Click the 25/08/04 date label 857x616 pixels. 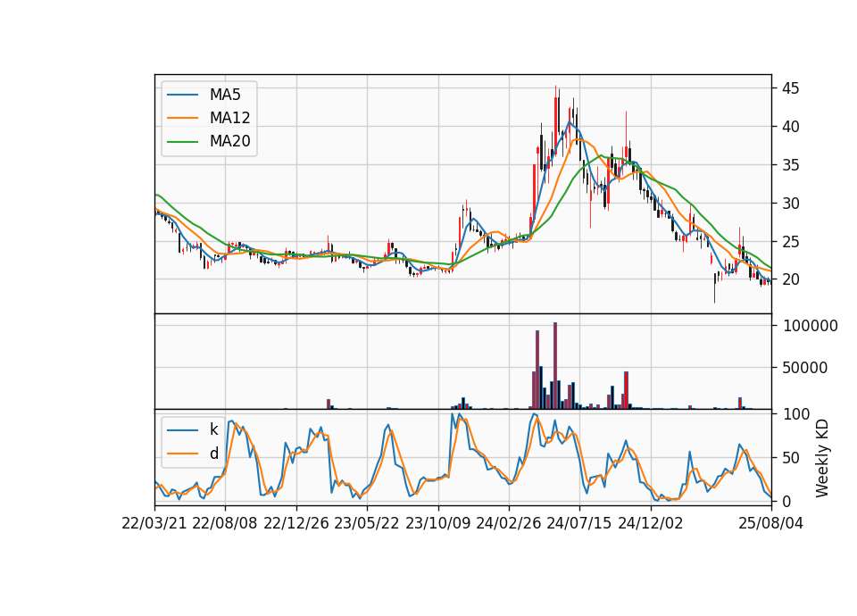[x=771, y=524]
